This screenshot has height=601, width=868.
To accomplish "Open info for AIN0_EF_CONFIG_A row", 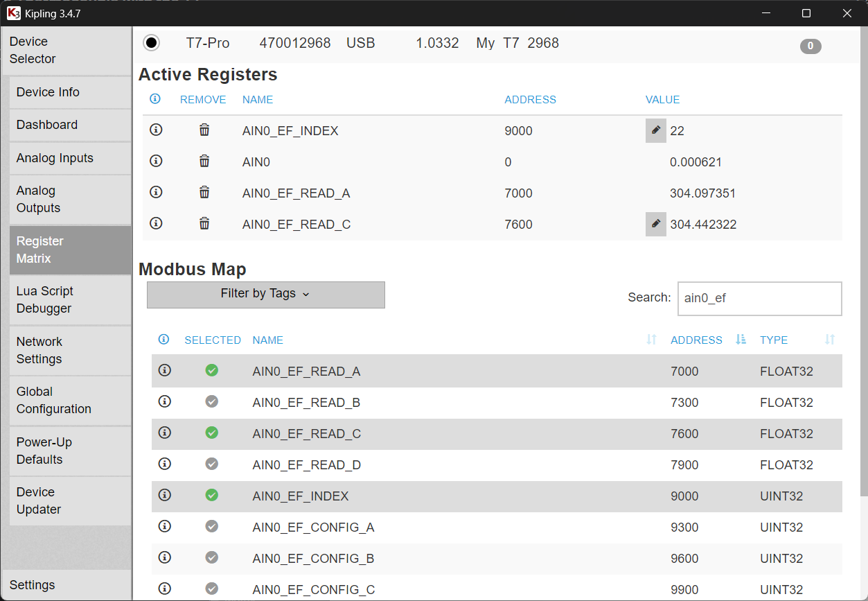I will pyautogui.click(x=165, y=526).
